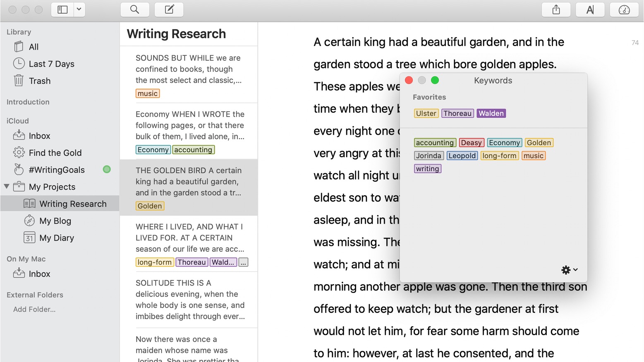Click the long-form tag on WHERE I LIVED sheet
This screenshot has width=644, height=362.
(x=154, y=262)
